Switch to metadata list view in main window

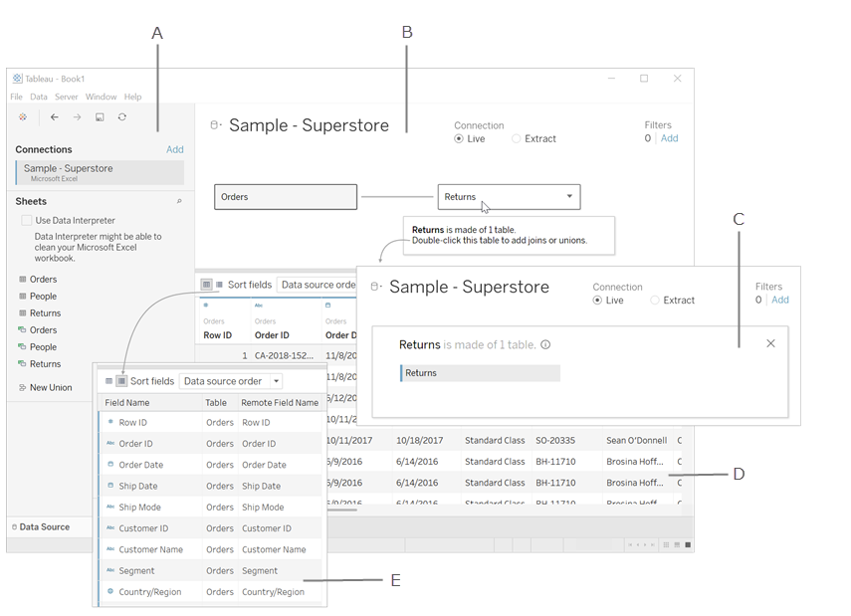pyautogui.click(x=219, y=285)
